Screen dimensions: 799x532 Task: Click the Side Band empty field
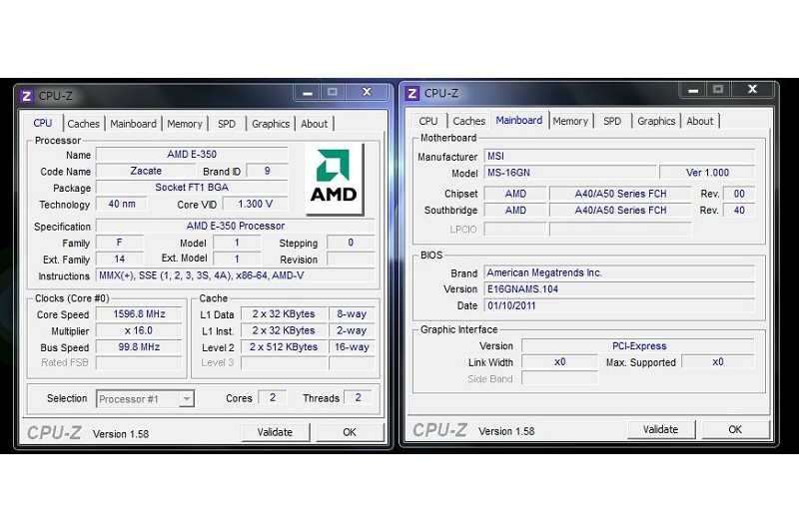point(560,378)
